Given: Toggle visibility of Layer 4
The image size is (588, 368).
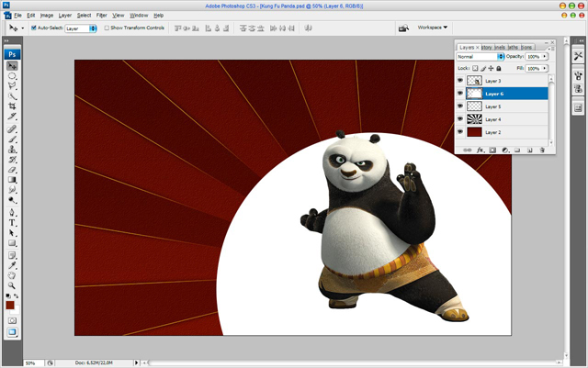Looking at the screenshot, I should click(x=460, y=119).
